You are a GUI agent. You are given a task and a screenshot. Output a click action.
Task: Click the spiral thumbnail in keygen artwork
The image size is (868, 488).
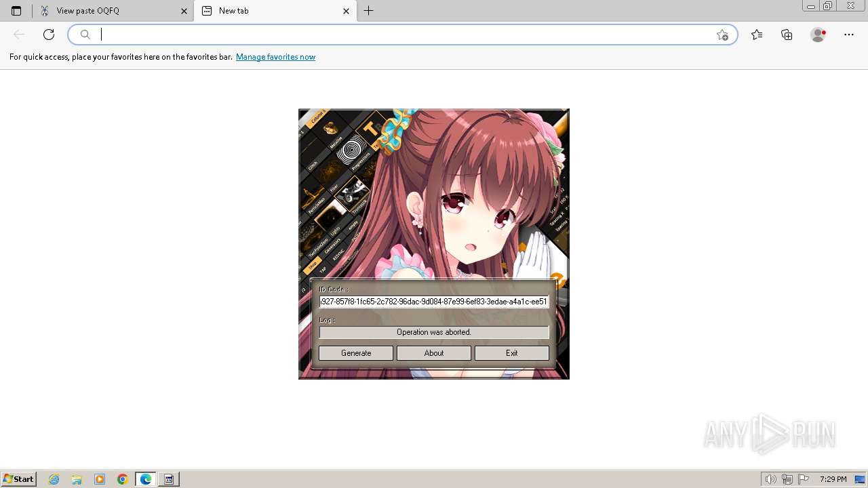click(351, 150)
